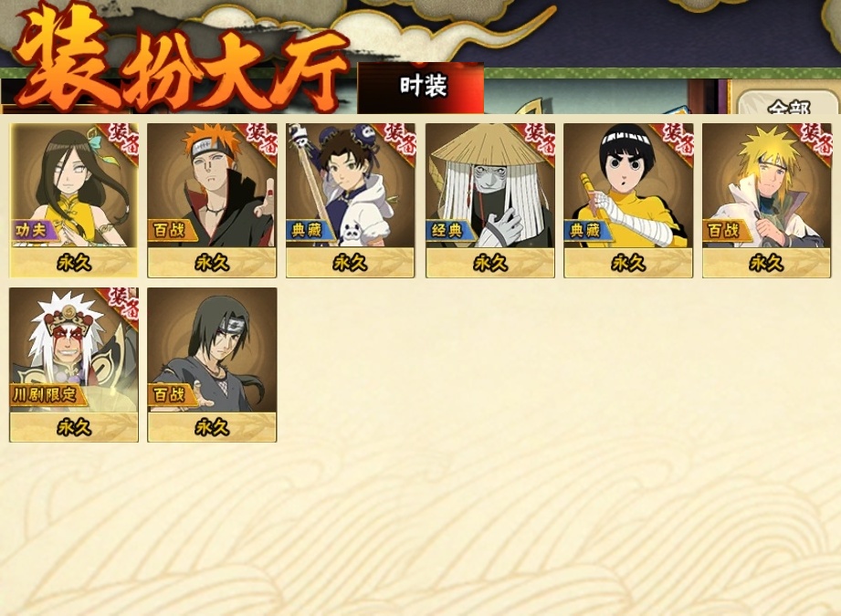Select the Pain 百战 costume card
Viewport: 841px width, 616px height.
[x=212, y=200]
